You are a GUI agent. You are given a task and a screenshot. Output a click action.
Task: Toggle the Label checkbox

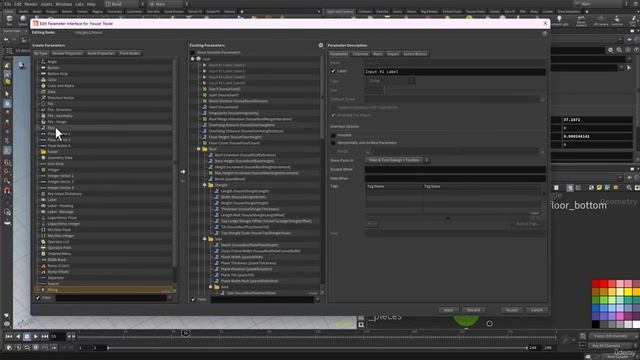pyautogui.click(x=333, y=71)
